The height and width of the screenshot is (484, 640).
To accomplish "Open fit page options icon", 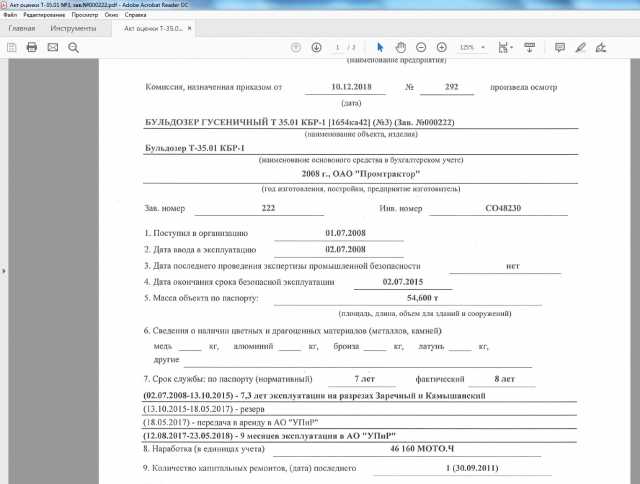I will pyautogui.click(x=505, y=47).
